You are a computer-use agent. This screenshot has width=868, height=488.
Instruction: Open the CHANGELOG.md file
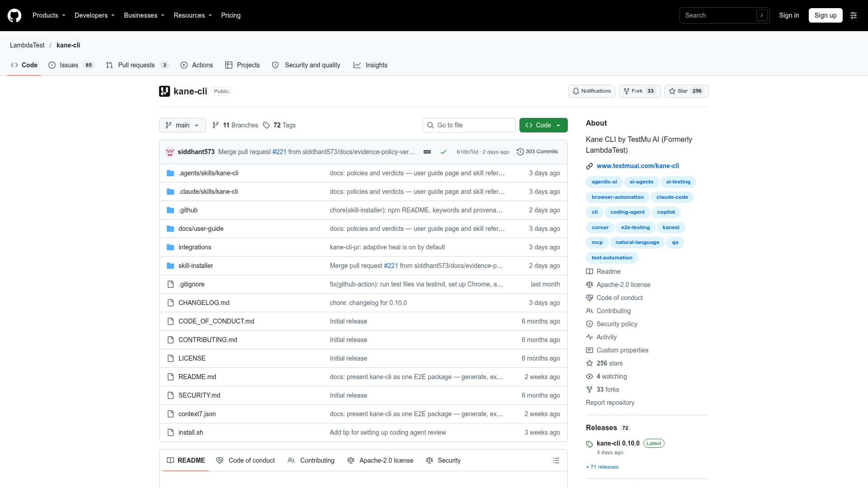pyautogui.click(x=204, y=303)
